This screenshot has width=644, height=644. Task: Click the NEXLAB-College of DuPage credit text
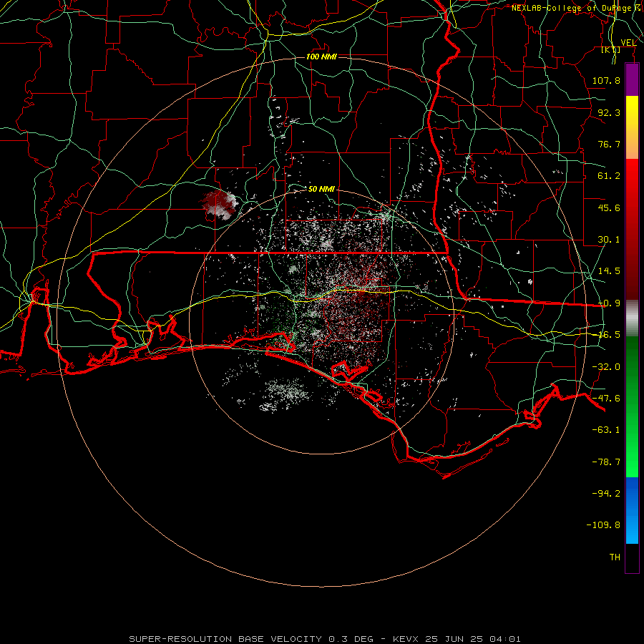click(576, 8)
